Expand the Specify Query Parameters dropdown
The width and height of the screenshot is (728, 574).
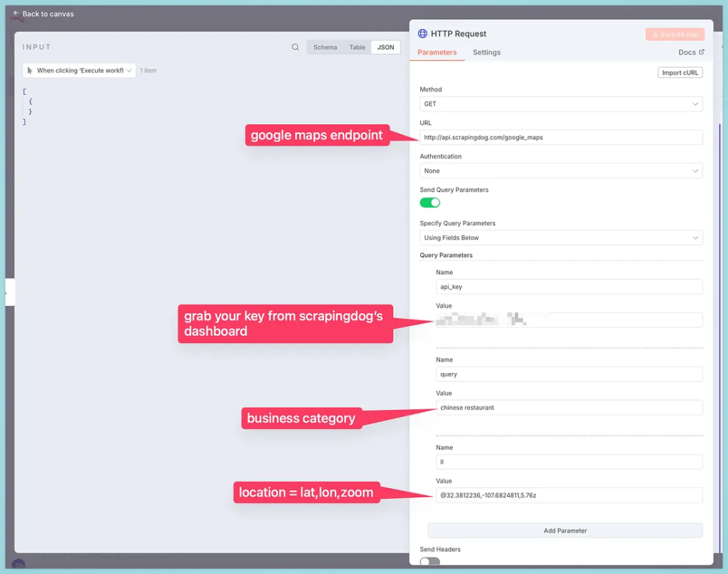click(561, 237)
